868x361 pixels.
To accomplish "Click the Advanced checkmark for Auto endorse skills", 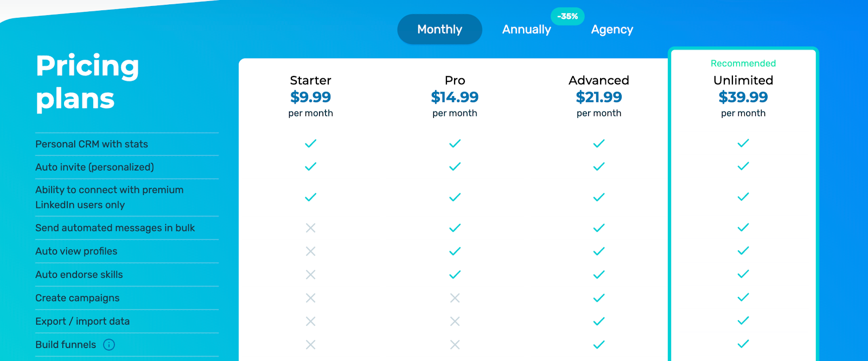I will [598, 274].
